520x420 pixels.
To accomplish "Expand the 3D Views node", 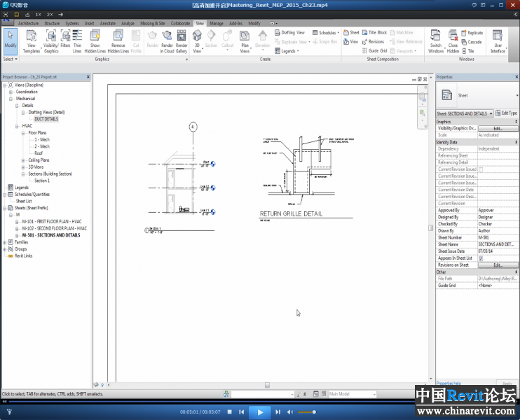I will (x=23, y=167).
